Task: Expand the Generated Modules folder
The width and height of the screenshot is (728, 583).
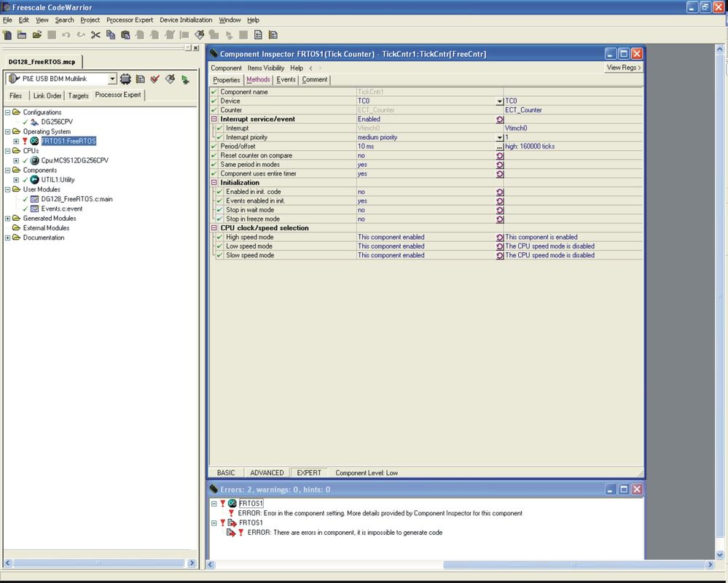Action: (7, 218)
